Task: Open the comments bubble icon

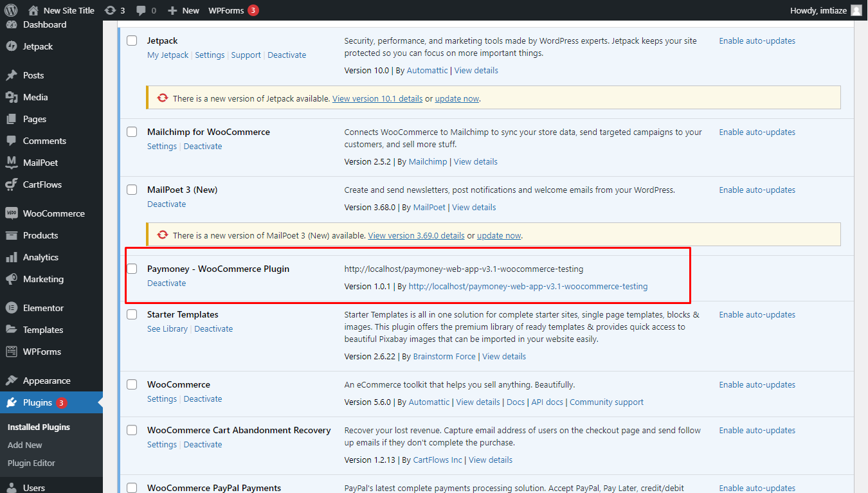Action: [140, 10]
